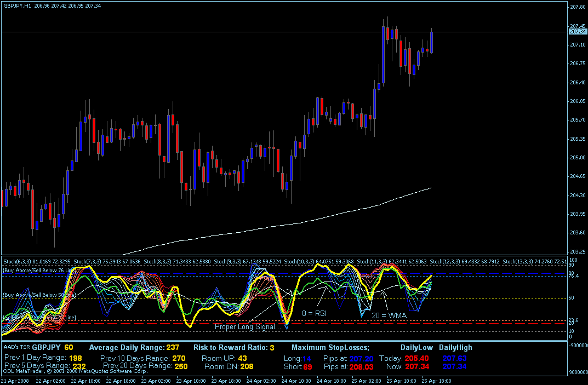Select the 'Average Daily Range: 237' text
The image size is (588, 385).
134,348
